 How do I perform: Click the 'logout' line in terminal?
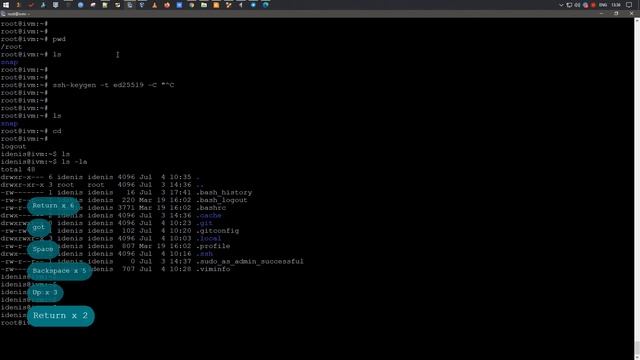tap(13, 147)
